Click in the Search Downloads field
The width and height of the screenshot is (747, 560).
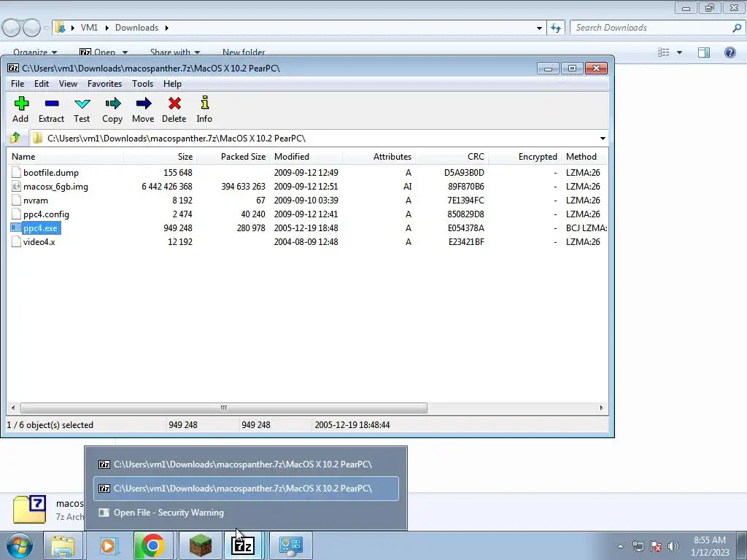pos(650,28)
